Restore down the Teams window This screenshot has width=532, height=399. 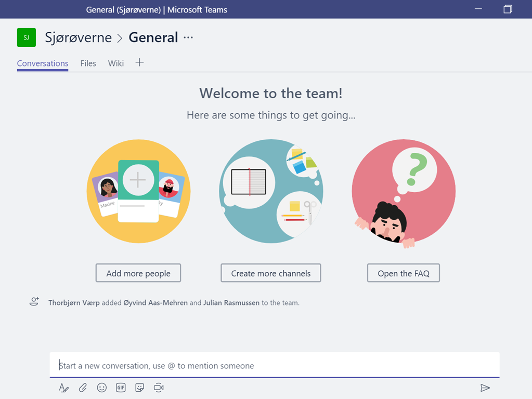click(x=508, y=9)
